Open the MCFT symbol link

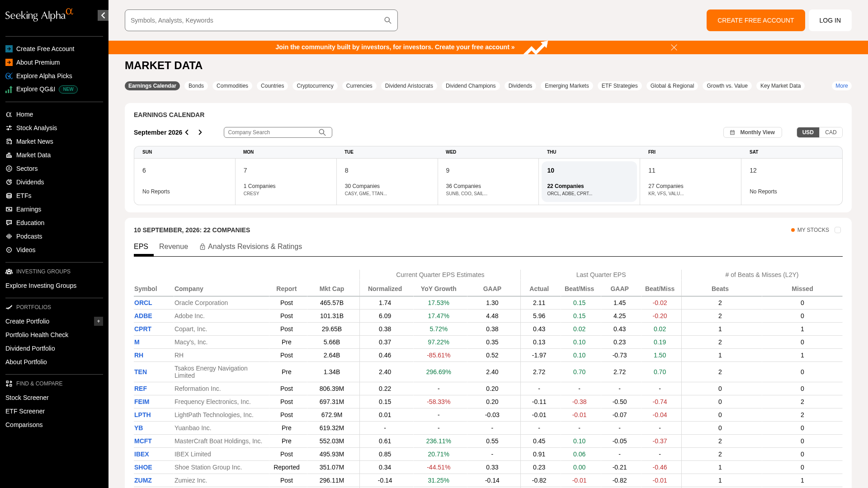click(143, 441)
